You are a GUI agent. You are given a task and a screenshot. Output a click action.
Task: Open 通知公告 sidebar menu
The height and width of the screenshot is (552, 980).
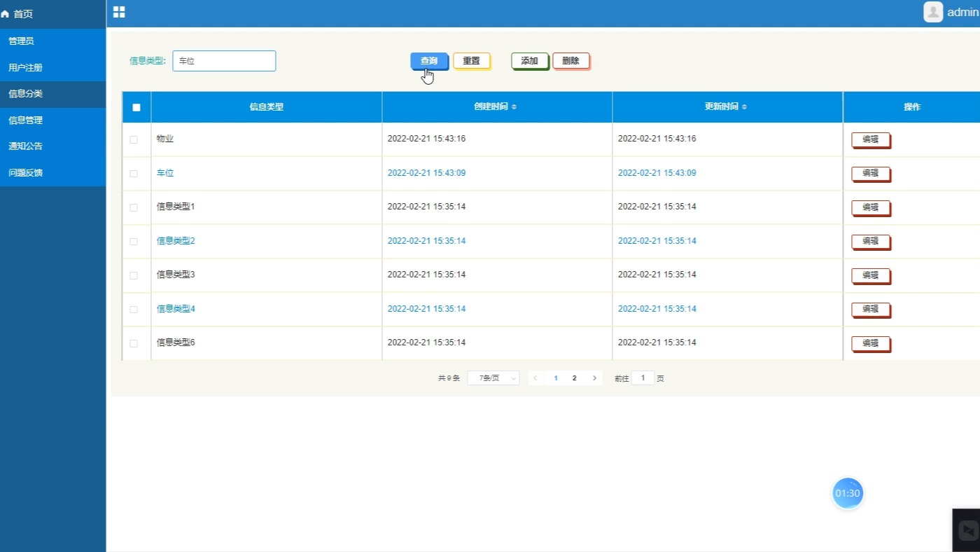(x=52, y=146)
